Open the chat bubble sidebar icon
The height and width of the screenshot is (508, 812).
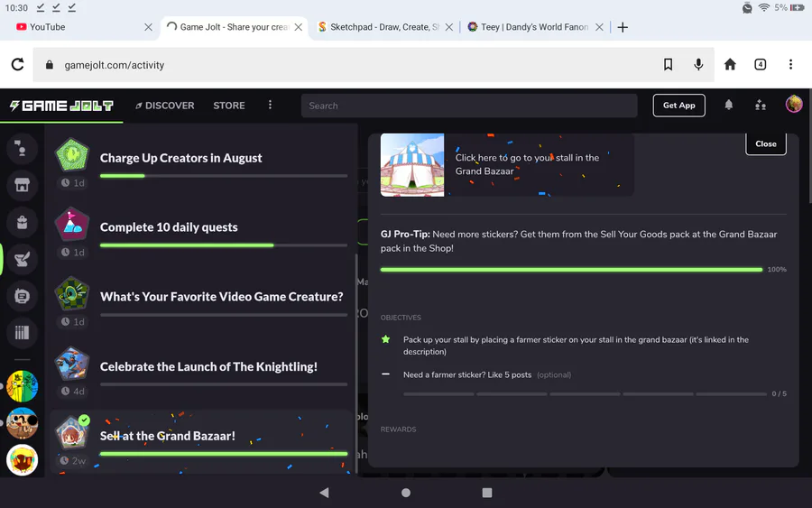tap(22, 296)
